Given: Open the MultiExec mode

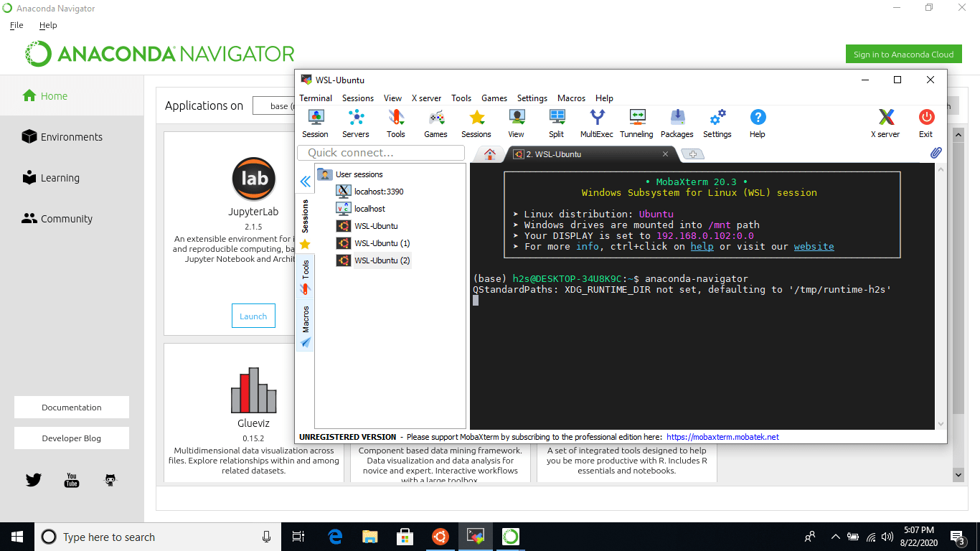Looking at the screenshot, I should tap(595, 123).
